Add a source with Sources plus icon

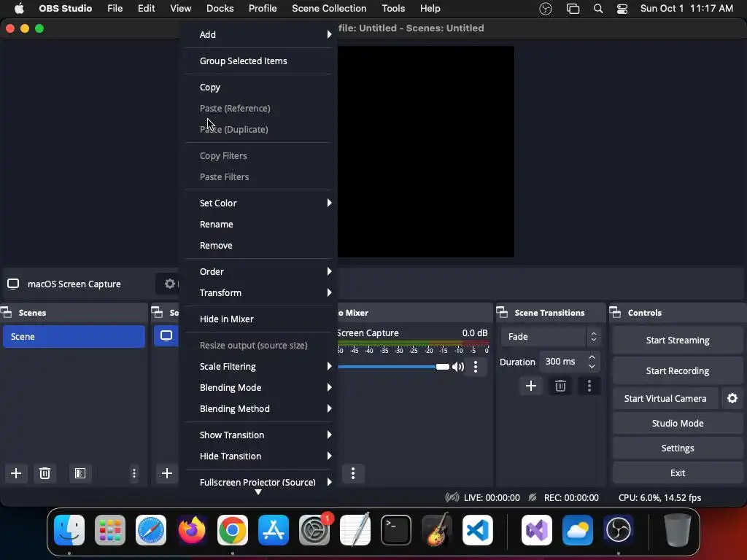coord(167,472)
